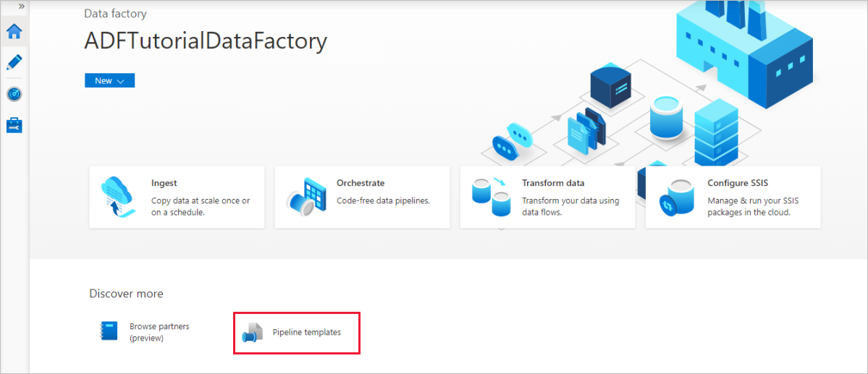The image size is (868, 374).
Task: Open the Manage toolbox icon in sidebar
Action: point(14,125)
